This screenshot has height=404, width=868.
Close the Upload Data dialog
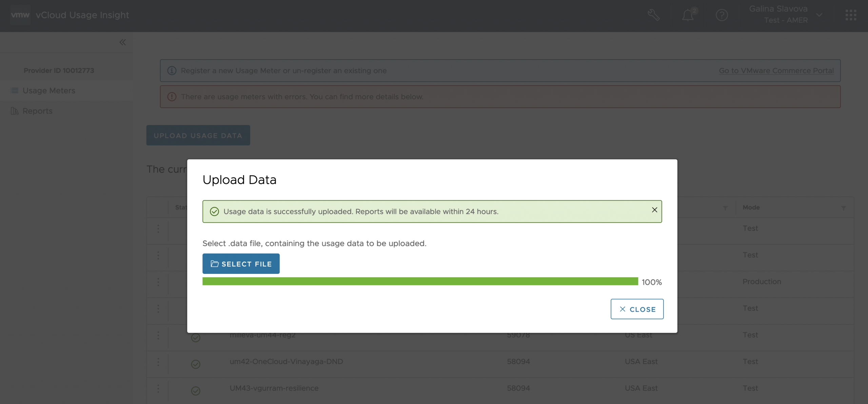637,309
